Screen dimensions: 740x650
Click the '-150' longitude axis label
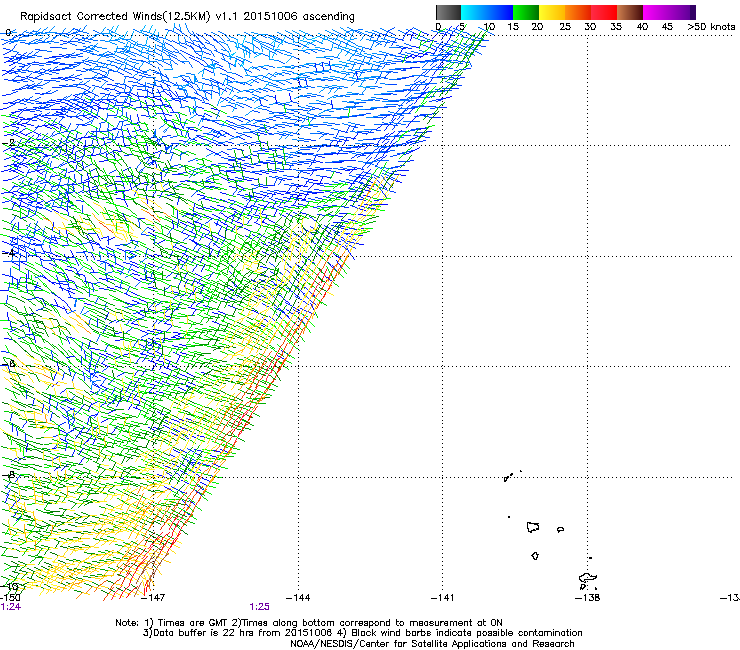coord(10,598)
